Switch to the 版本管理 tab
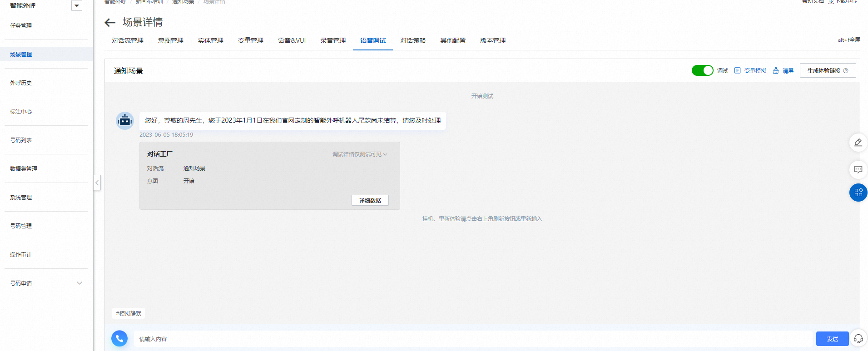 click(493, 40)
